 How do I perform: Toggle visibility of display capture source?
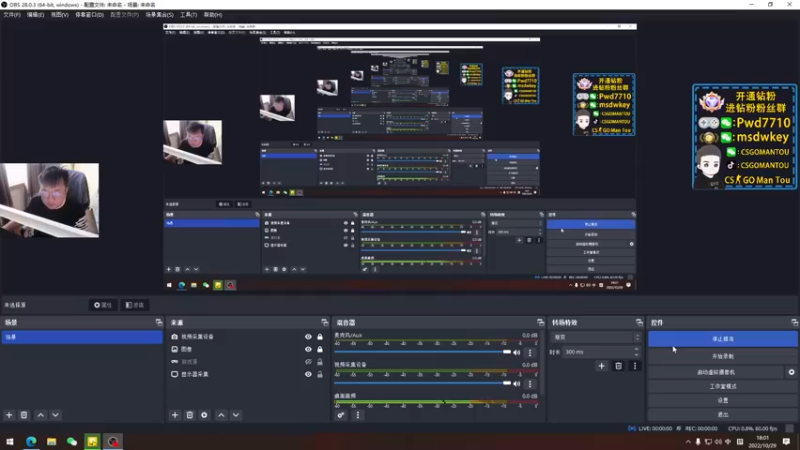pos(308,374)
